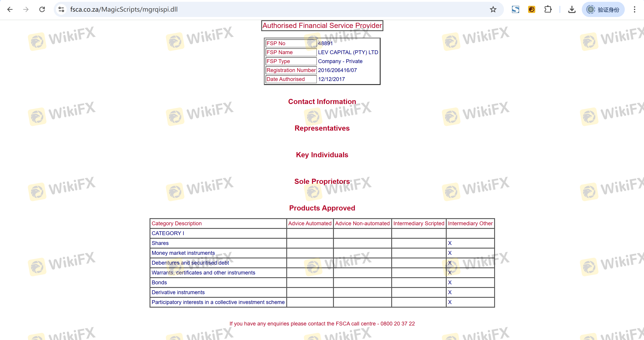
Task: Open the blue S extension icon
Action: pos(515,9)
